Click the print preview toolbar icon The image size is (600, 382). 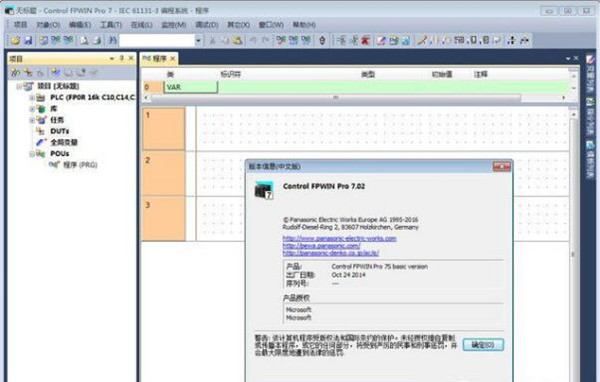[x=84, y=40]
